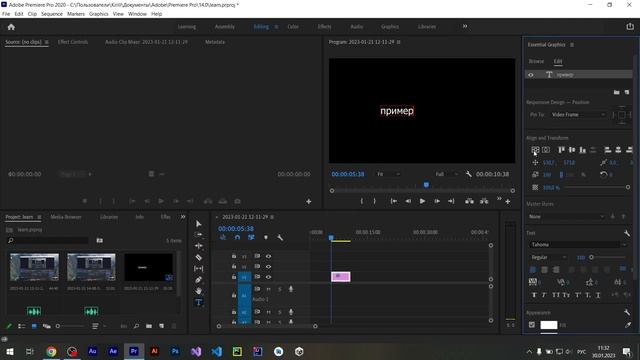Toggle V3 track output eye
Viewport: 640px width, 360px height.
pyautogui.click(x=269, y=256)
